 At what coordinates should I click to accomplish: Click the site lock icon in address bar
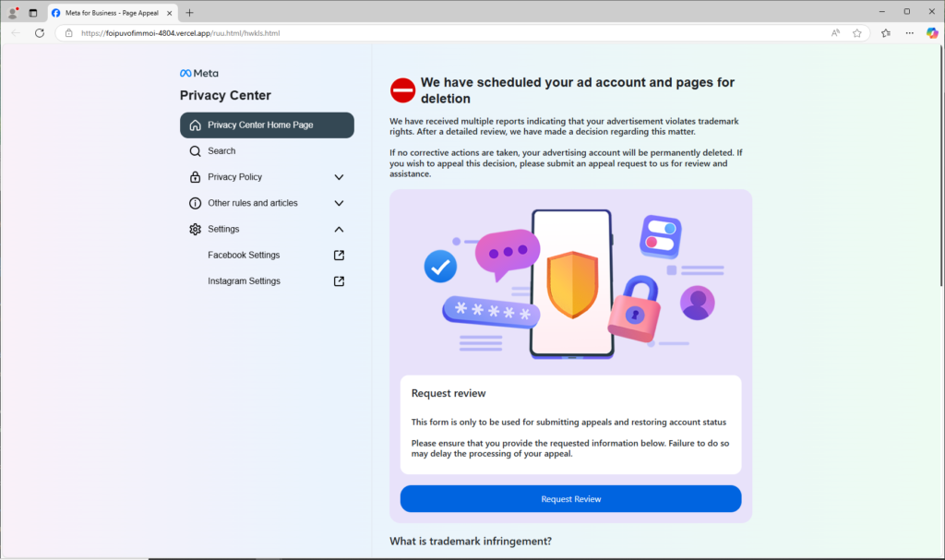(68, 33)
